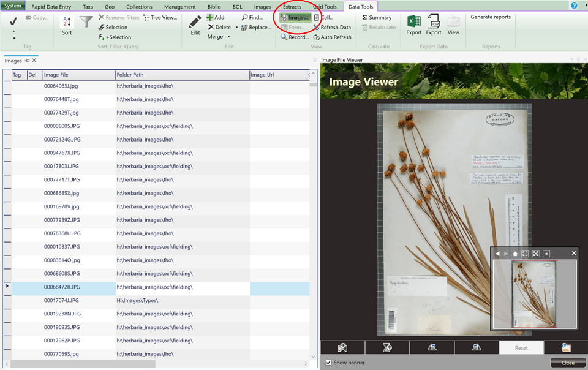
Task: Select row 00068472R.JPG
Action: point(160,287)
